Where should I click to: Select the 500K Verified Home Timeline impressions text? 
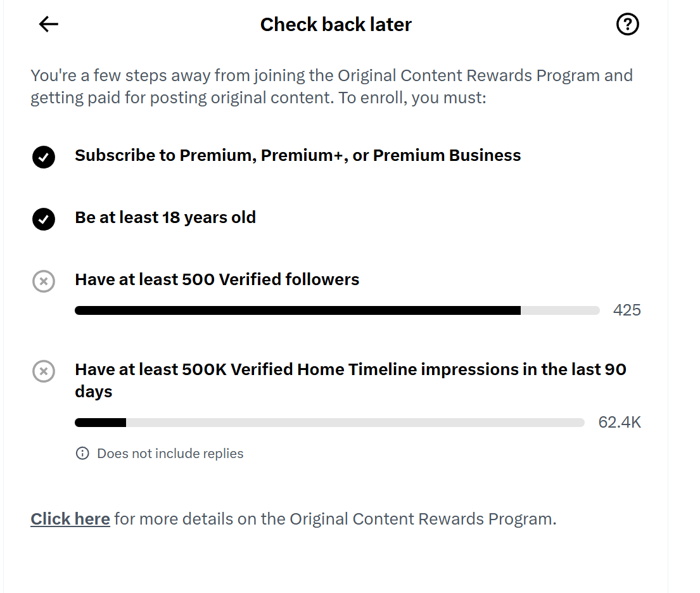[350, 381]
